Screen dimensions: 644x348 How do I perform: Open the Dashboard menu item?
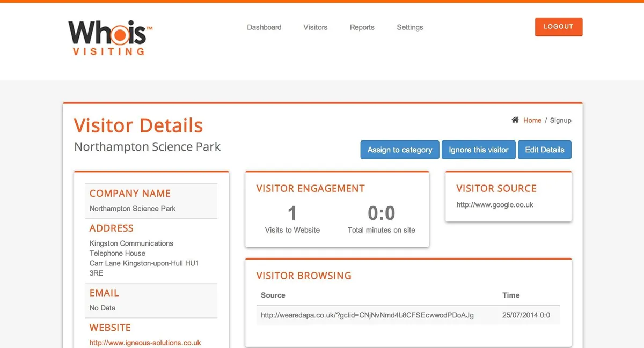(x=264, y=27)
